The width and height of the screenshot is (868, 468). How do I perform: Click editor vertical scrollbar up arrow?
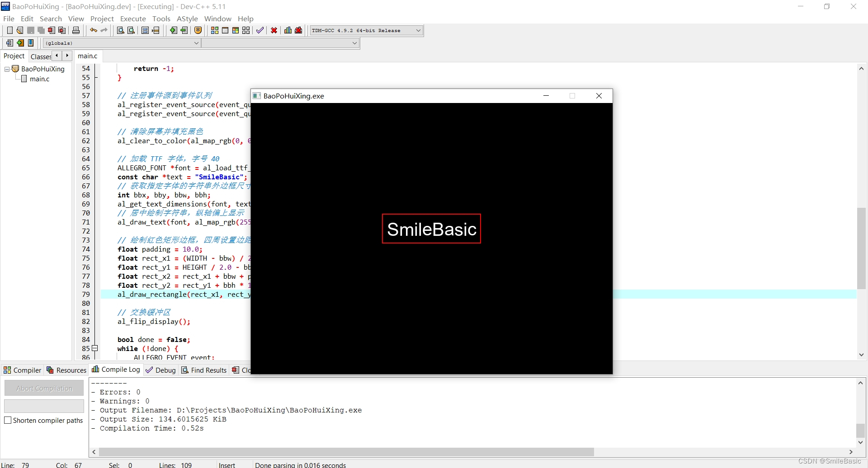point(861,69)
